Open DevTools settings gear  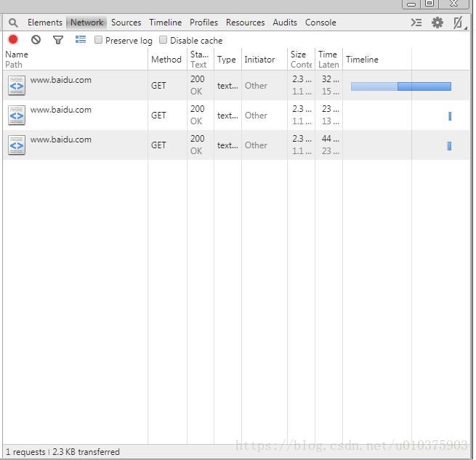437,23
